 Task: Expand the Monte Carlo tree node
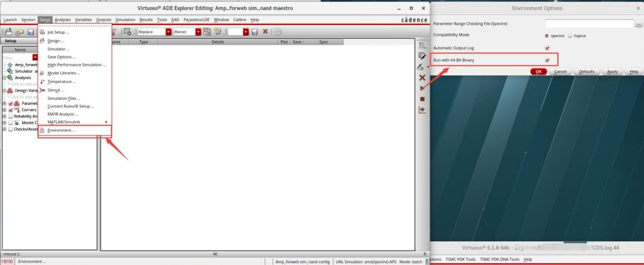coord(4,122)
